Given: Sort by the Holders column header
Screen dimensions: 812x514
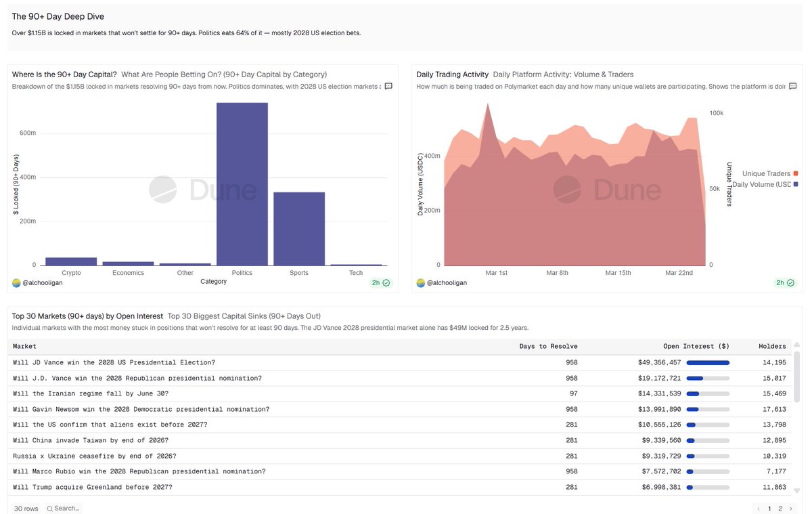Looking at the screenshot, I should (772, 346).
